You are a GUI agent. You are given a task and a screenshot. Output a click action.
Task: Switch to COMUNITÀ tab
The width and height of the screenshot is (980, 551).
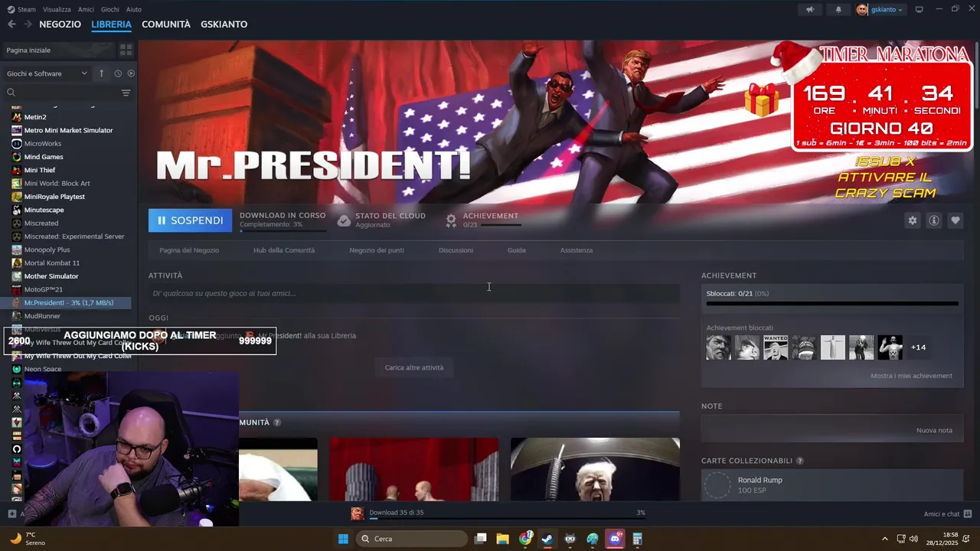coord(166,24)
